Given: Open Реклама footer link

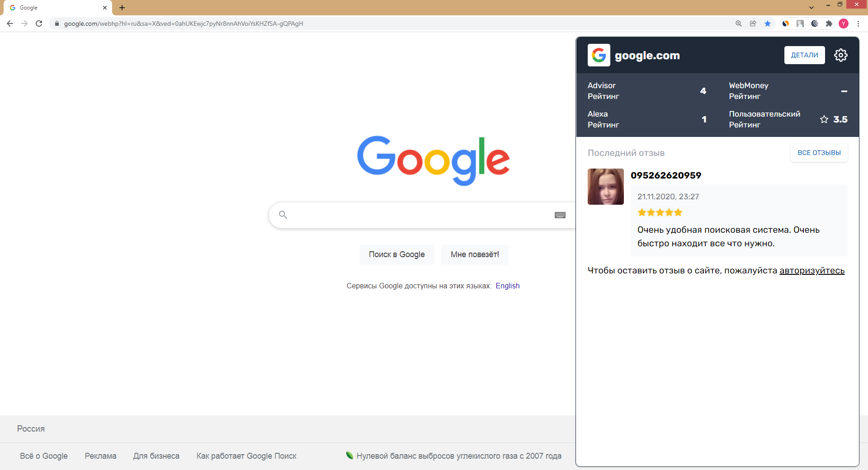Looking at the screenshot, I should pyautogui.click(x=100, y=456).
